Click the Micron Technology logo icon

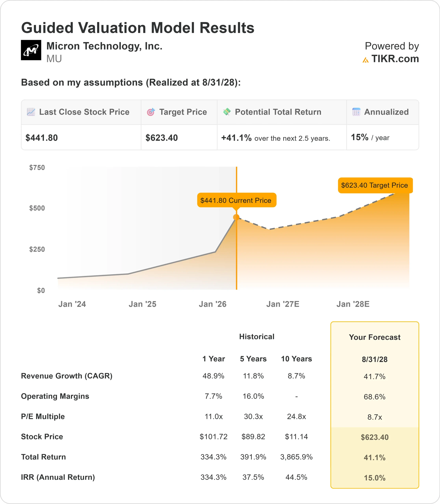[x=31, y=50]
